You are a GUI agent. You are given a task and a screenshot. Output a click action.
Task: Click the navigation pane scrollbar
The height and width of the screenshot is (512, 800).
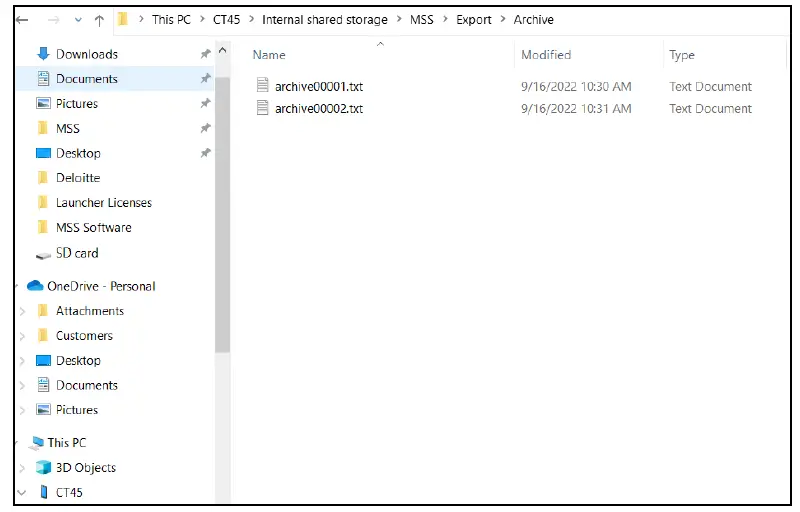click(x=222, y=200)
